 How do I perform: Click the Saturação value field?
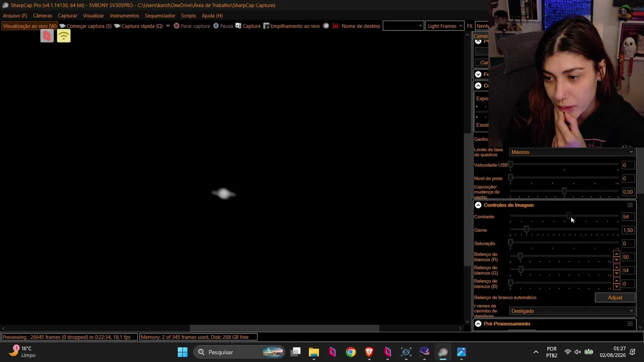pos(628,243)
